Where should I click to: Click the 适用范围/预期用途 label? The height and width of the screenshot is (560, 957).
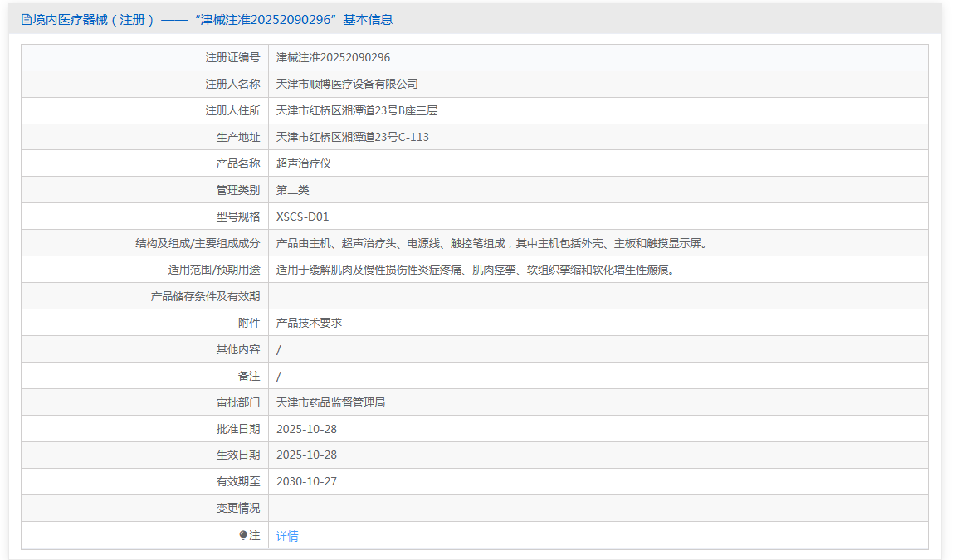pos(214,270)
